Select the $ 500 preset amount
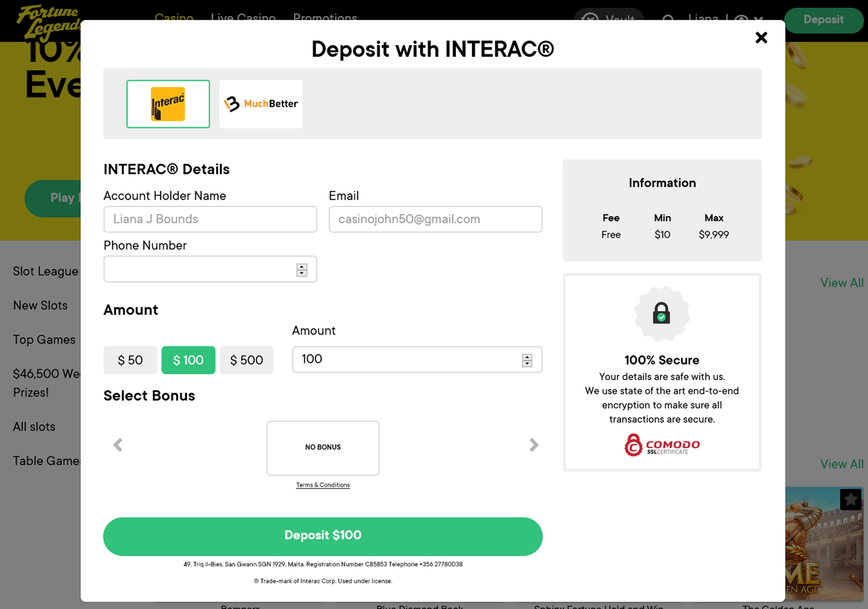This screenshot has width=868, height=609. (x=247, y=360)
